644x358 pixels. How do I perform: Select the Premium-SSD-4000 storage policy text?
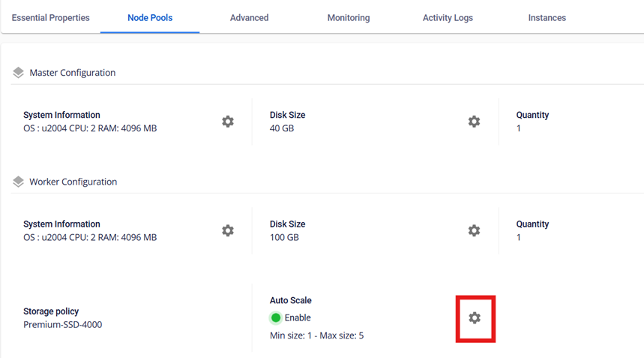[x=62, y=325]
